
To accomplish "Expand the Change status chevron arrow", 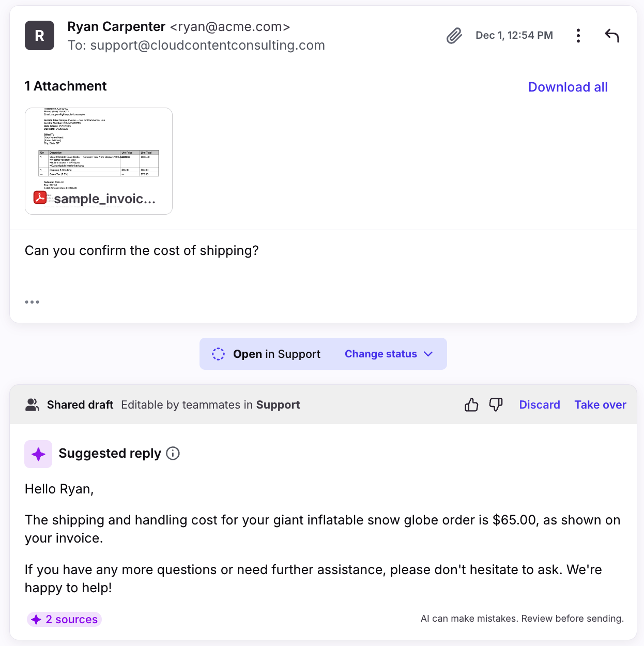I will click(428, 354).
